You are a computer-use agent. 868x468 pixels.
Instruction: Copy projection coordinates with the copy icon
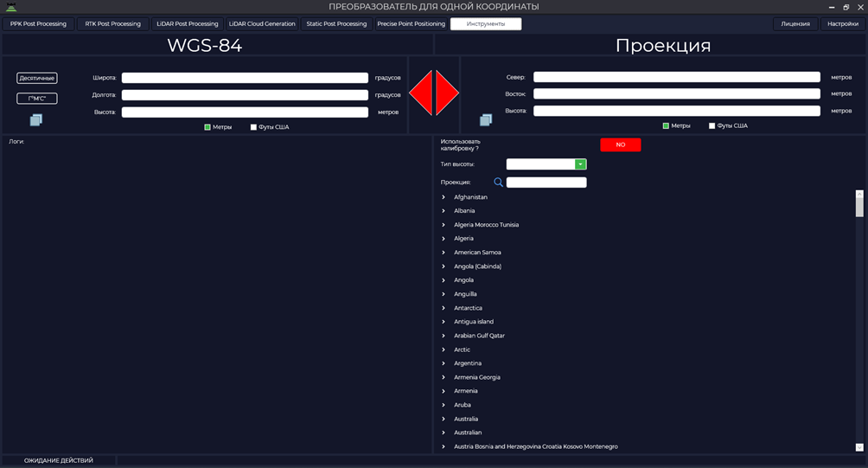[486, 119]
